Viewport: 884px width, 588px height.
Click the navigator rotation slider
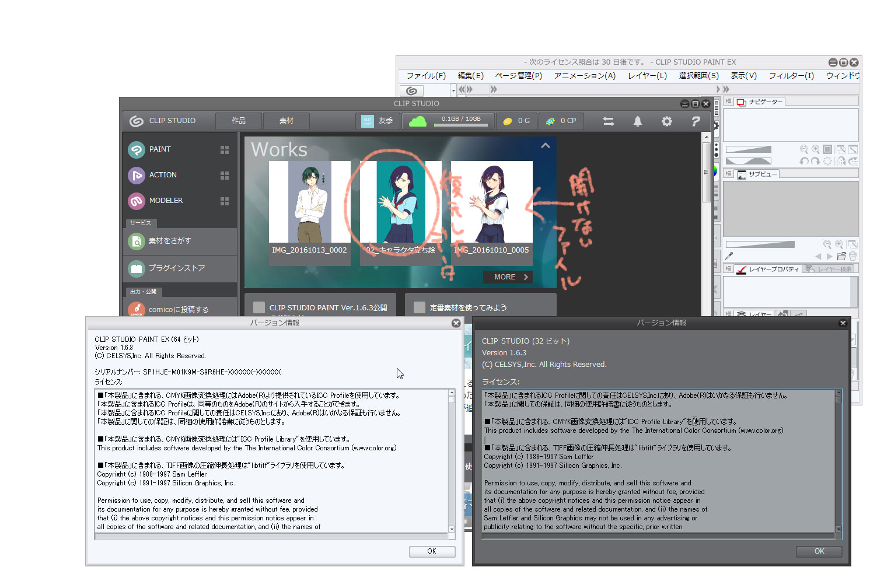749,161
